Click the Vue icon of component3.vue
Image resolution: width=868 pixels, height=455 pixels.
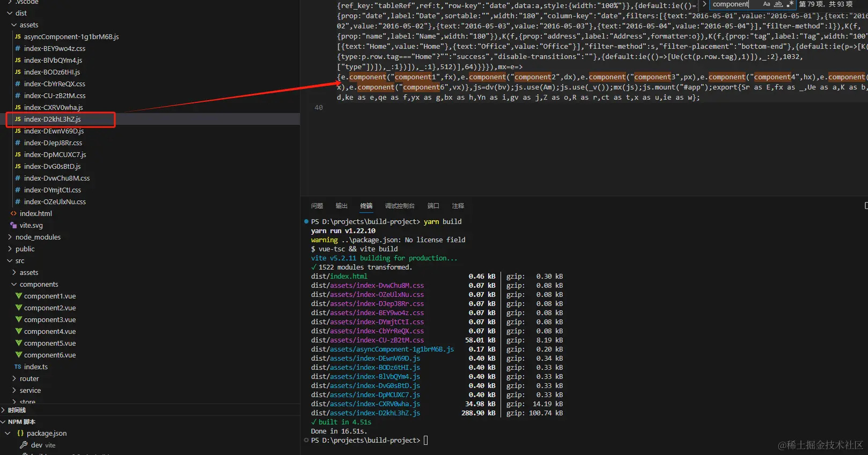[x=19, y=319]
